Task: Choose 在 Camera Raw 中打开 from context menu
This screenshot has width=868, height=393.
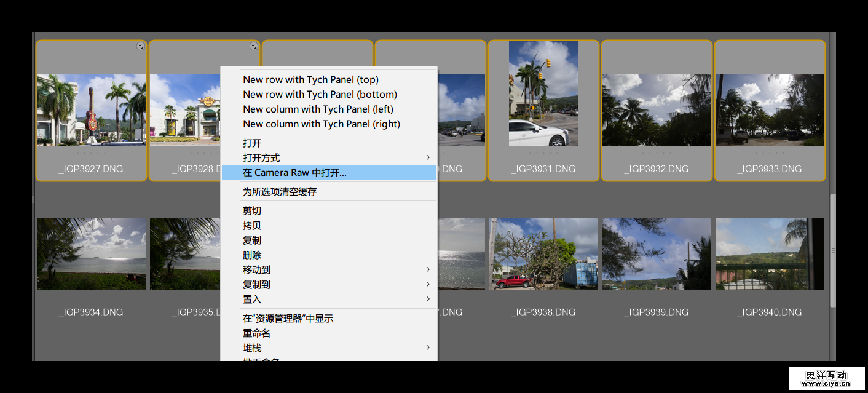Action: (x=294, y=173)
